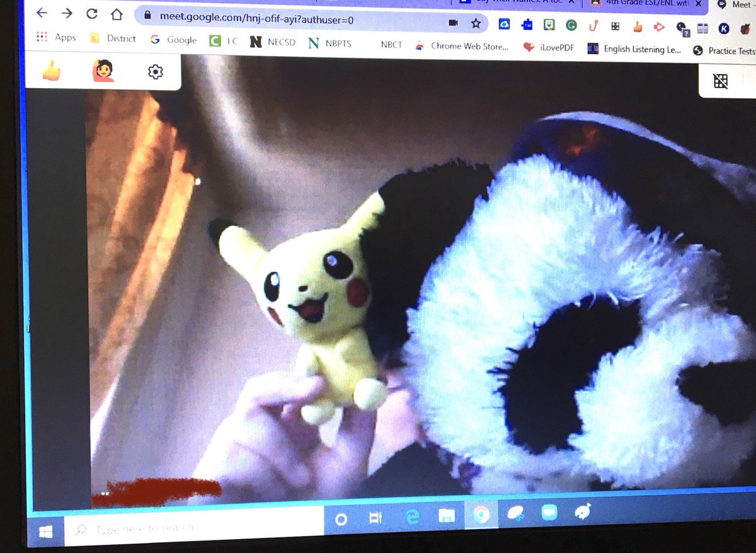The width and height of the screenshot is (756, 553).
Task: Click the address bar with meet.google.com URL
Action: tap(312, 20)
